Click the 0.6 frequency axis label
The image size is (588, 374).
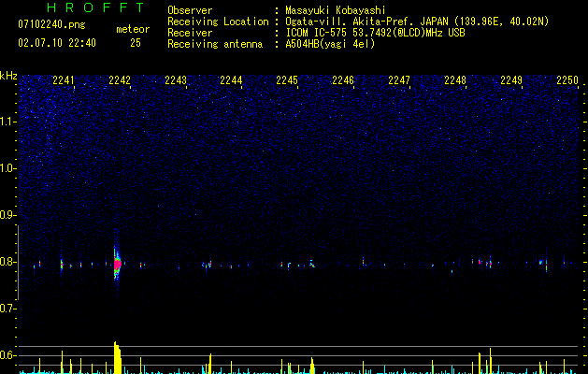7,355
